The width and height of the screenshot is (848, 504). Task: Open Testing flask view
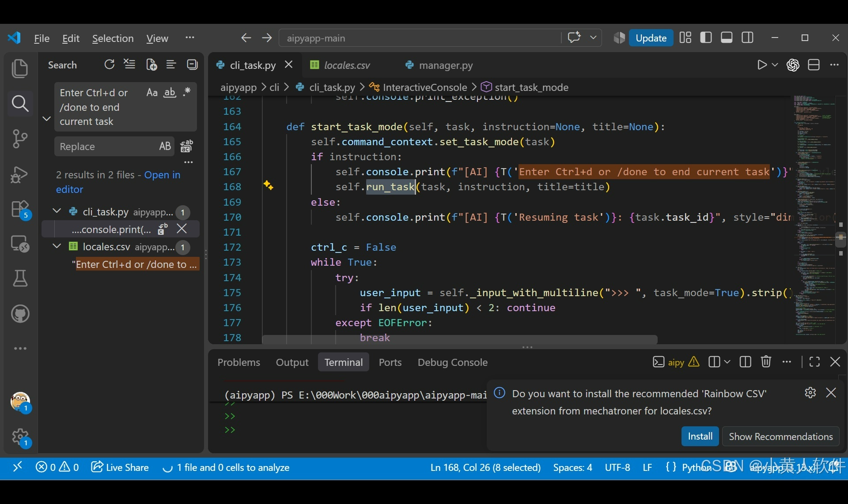[x=20, y=278]
